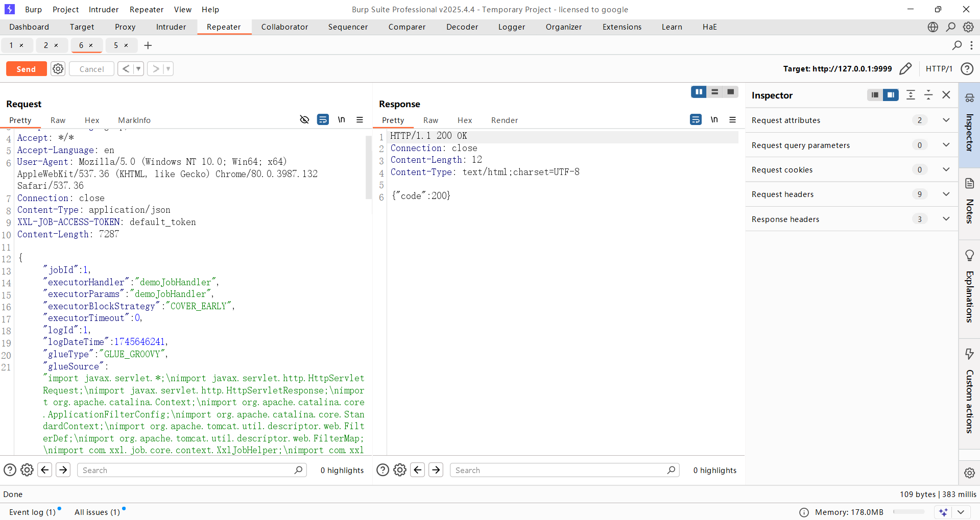This screenshot has height=520, width=980.
Task: Close Repeater tab 2
Action: [x=56, y=45]
